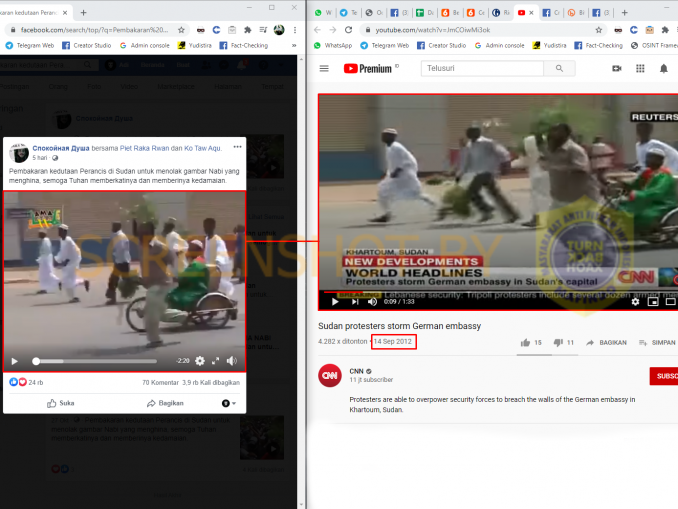Switch to the WhatsApp browser tab
Viewport: 678px width, 509px height.
[x=323, y=13]
